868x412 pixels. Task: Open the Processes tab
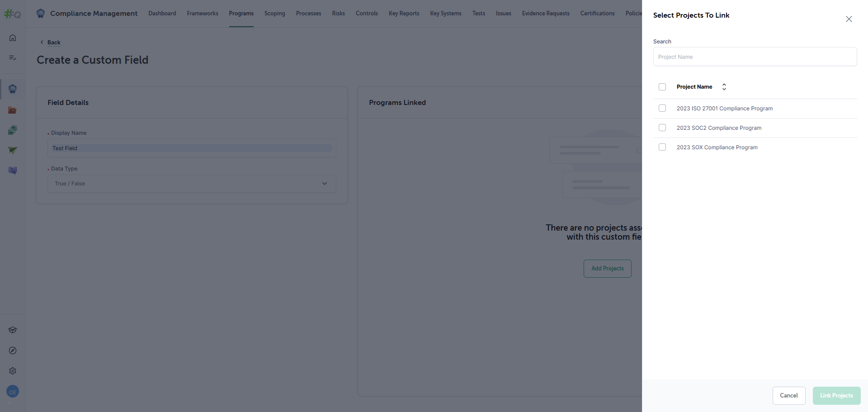click(x=309, y=14)
